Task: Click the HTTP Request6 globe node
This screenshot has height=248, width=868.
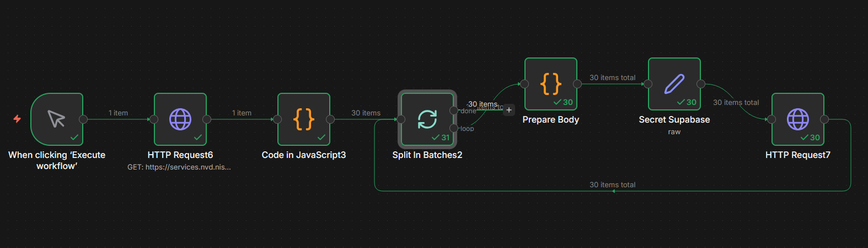Action: (180, 119)
